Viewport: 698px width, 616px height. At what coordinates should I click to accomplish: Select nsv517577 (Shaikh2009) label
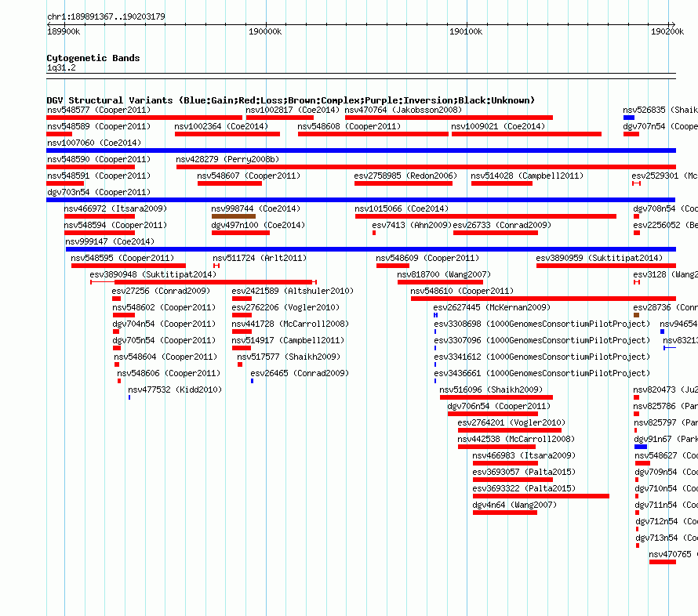point(289,357)
